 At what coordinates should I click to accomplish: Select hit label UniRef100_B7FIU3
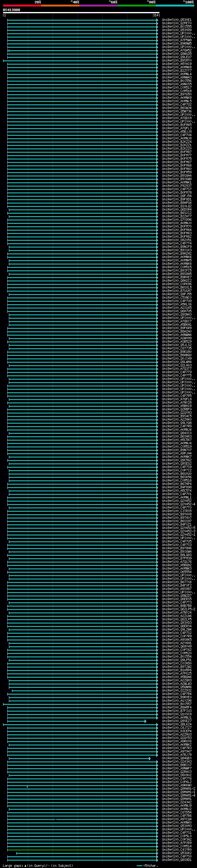tap(177, 711)
